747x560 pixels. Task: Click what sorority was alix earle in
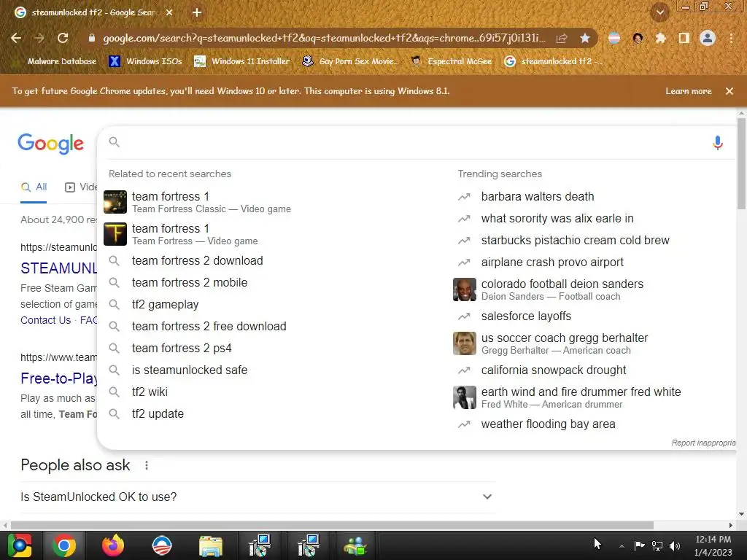coord(557,218)
